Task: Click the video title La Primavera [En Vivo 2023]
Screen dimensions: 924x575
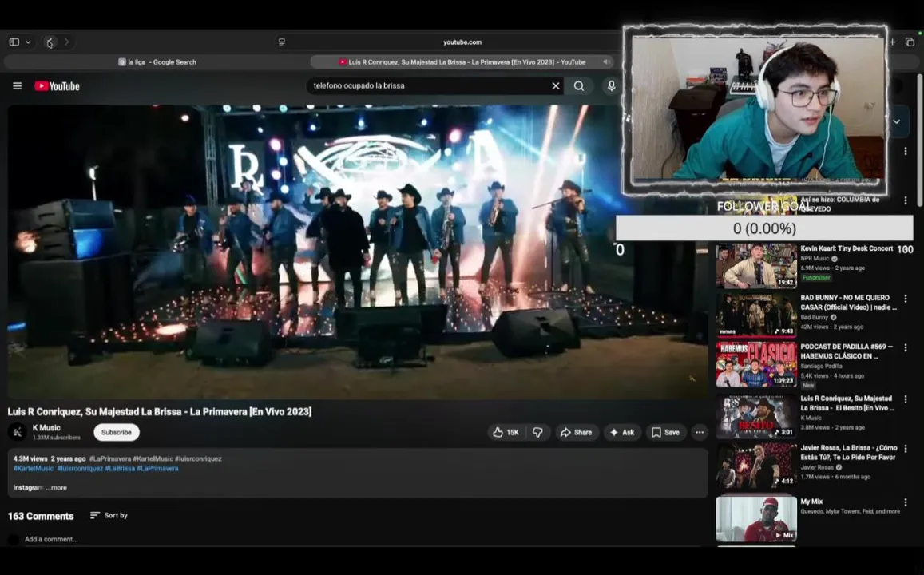Action: pos(160,412)
